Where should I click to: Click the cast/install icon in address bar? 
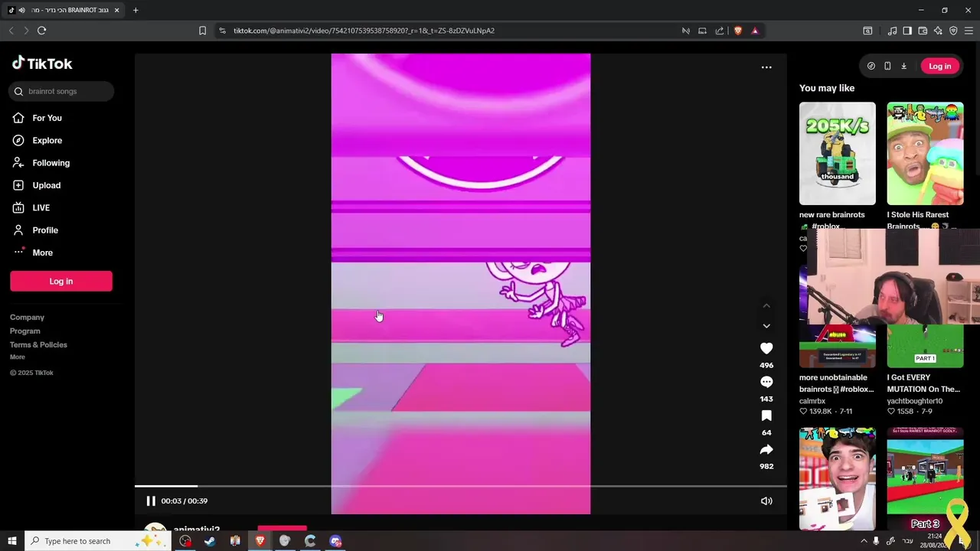[702, 31]
